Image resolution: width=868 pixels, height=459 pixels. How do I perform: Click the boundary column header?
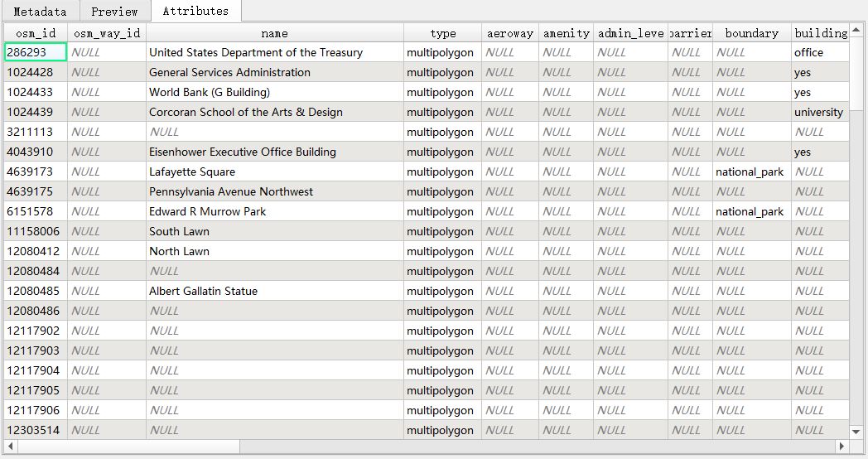coord(752,33)
